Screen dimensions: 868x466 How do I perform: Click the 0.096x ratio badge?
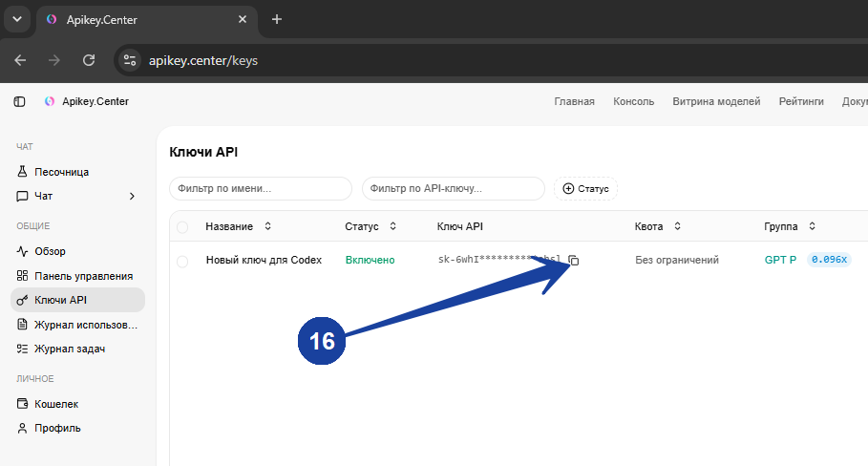coord(829,260)
